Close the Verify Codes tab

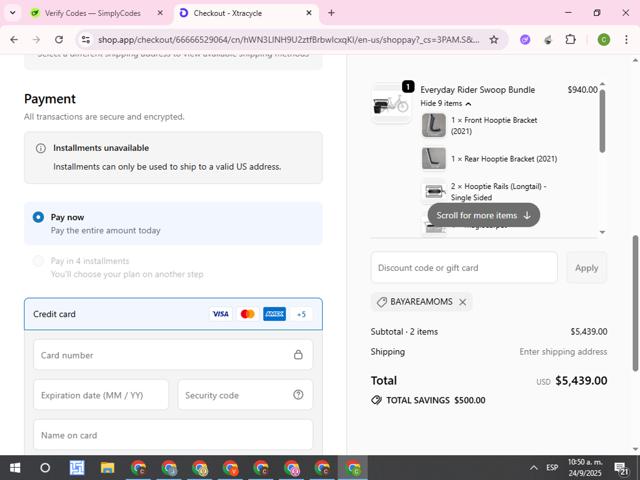pyautogui.click(x=160, y=13)
